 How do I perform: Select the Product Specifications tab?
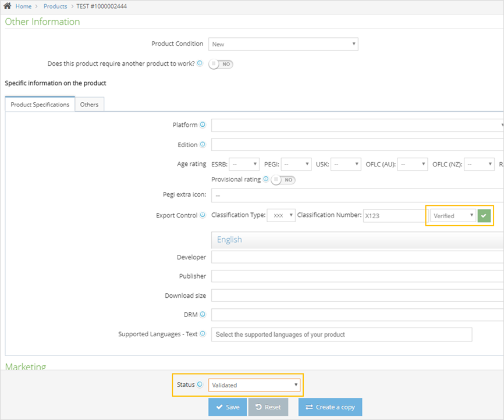tap(40, 105)
